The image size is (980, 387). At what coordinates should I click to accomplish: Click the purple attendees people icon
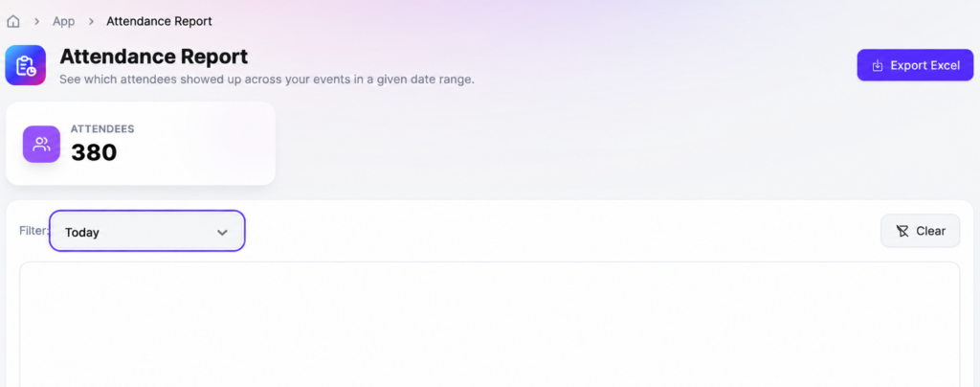[x=42, y=145]
